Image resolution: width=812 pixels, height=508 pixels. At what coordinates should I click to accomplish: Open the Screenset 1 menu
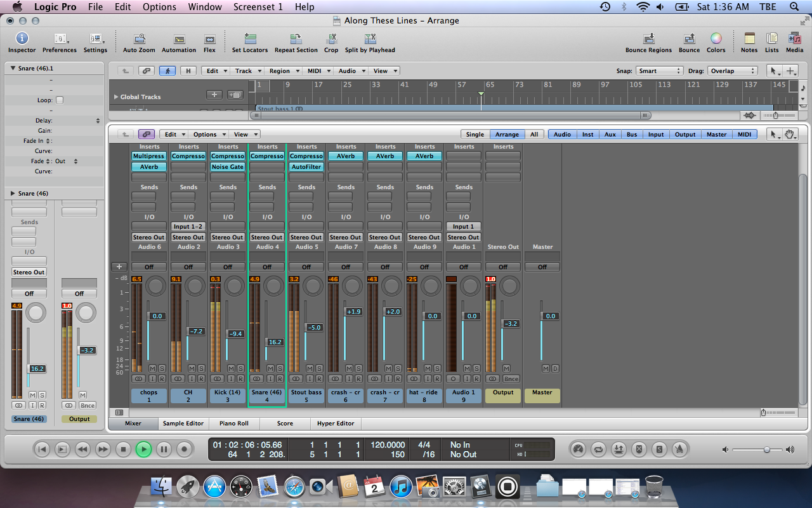258,7
